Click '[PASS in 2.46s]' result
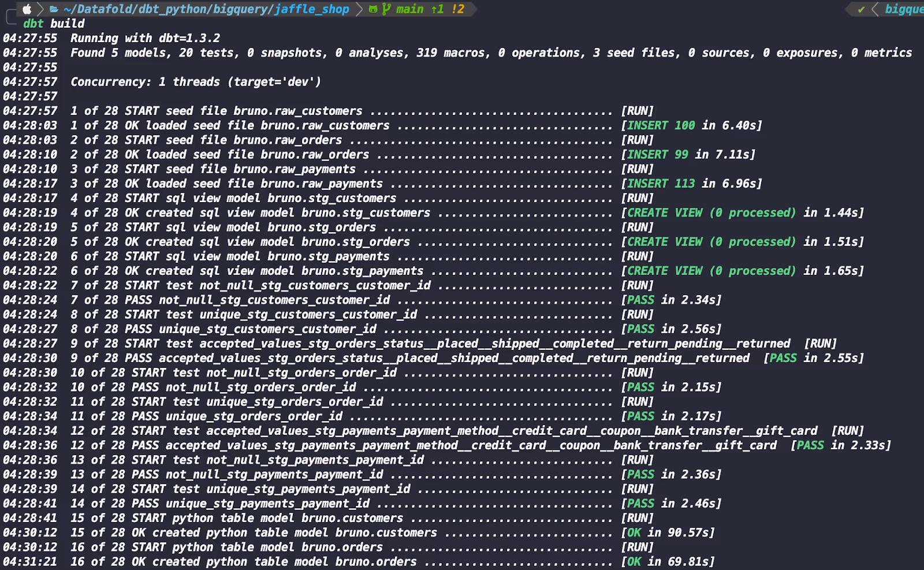924x570 pixels. click(672, 503)
